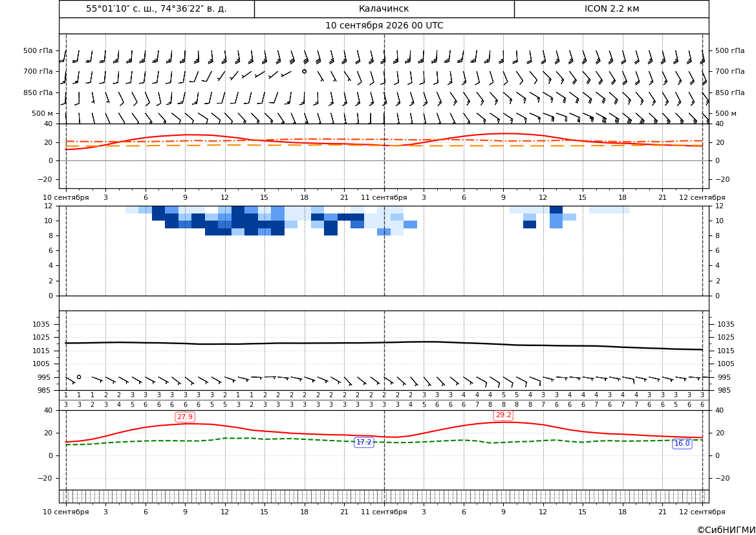Click the calm wind circle at 700 гПа
Viewport: 756px width, 535px height.
click(304, 71)
